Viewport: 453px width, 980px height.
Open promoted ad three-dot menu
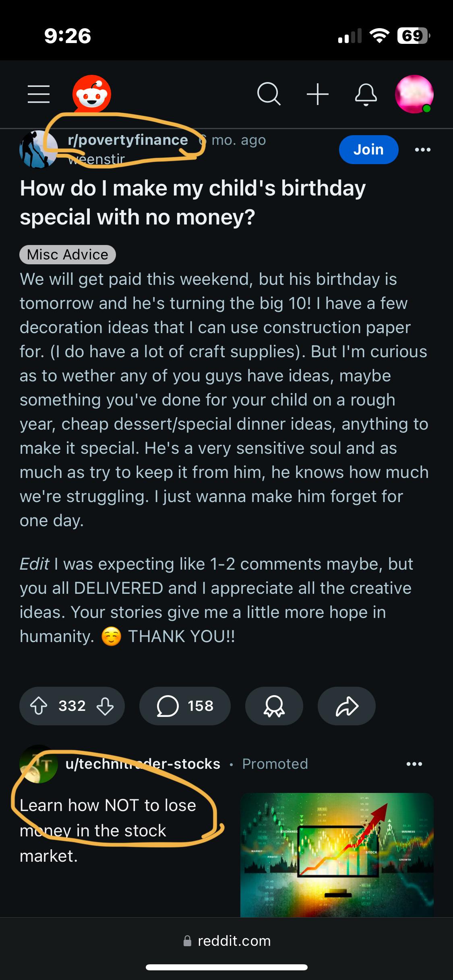[414, 764]
